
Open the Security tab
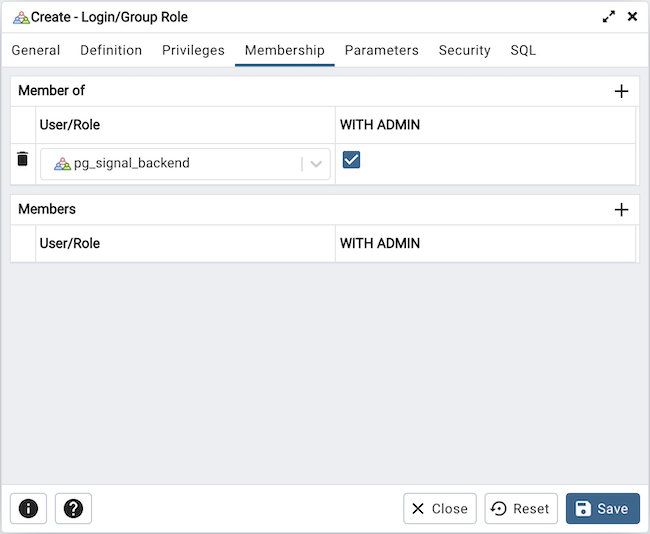tap(464, 50)
